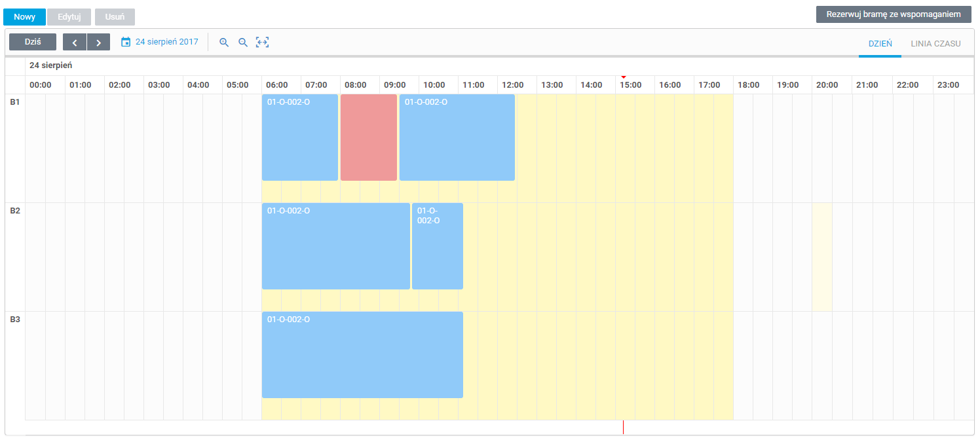
Task: Select first B1 reservation starting at 06:00
Action: [300, 138]
